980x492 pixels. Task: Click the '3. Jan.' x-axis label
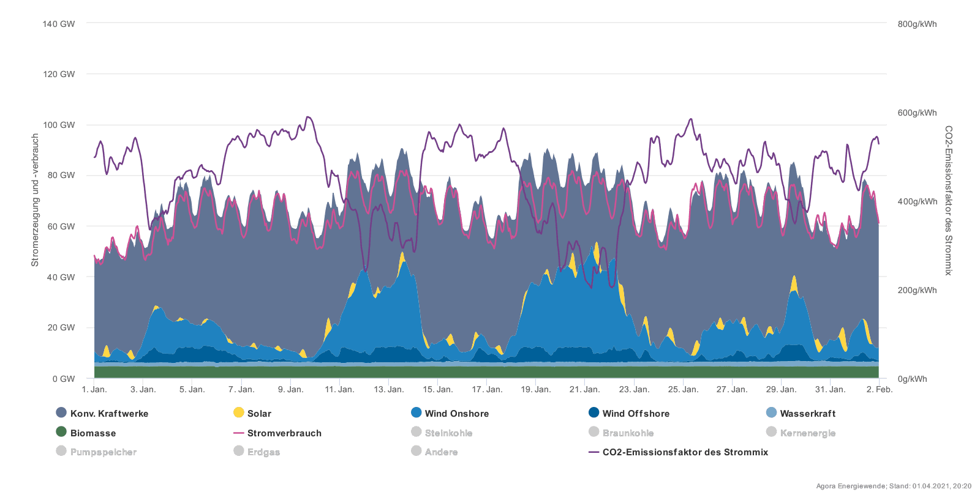143,389
